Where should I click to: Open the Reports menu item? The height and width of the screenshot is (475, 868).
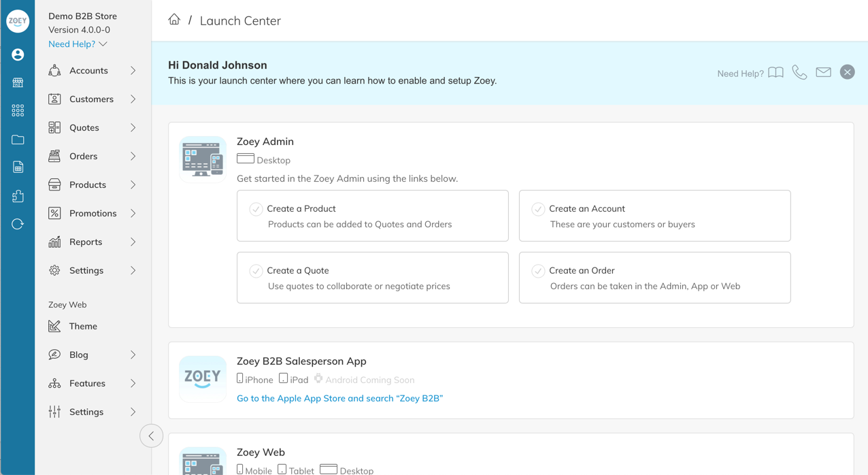93,242
